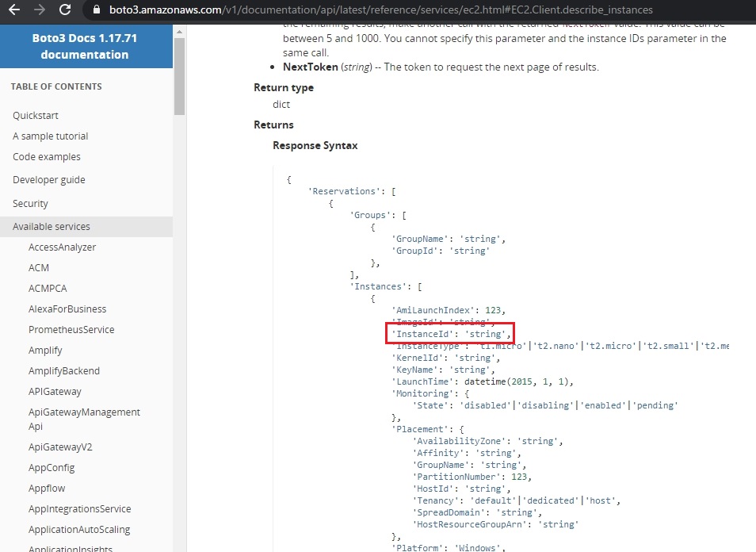Click the browser forward arrow
Image resolution: width=756 pixels, height=552 pixels.
coord(39,10)
